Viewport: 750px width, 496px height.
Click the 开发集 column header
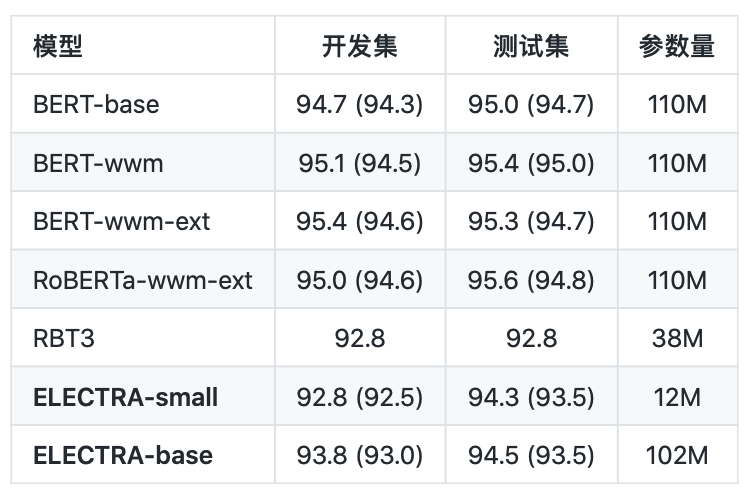point(360,46)
